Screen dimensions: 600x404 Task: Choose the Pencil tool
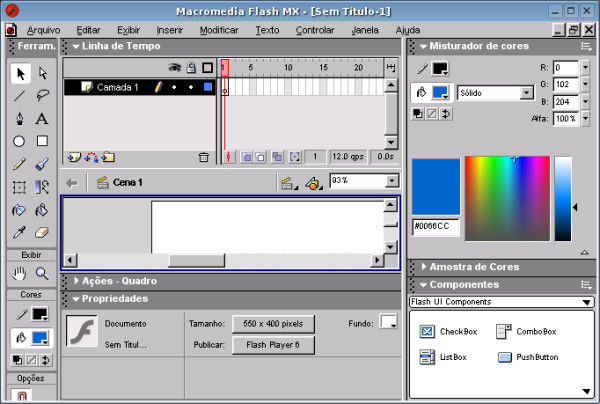coord(20,164)
